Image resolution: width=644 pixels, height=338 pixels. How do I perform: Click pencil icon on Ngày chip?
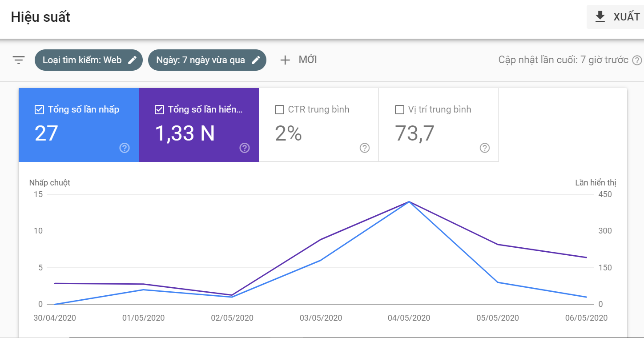(x=256, y=60)
